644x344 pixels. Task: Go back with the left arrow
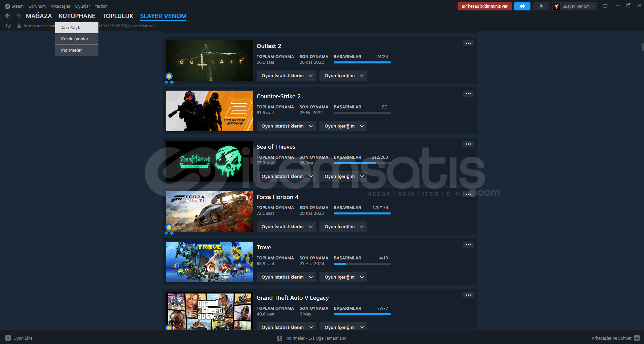8,16
